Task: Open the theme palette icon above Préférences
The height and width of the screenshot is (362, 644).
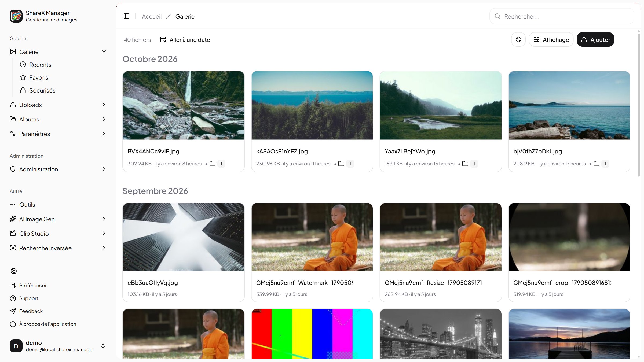Action: click(x=14, y=271)
